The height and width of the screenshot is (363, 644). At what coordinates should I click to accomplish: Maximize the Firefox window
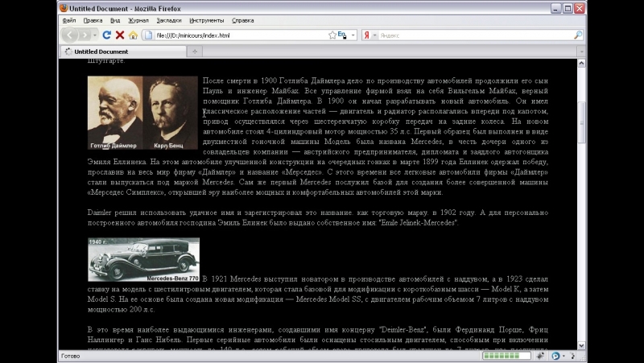tap(568, 8)
